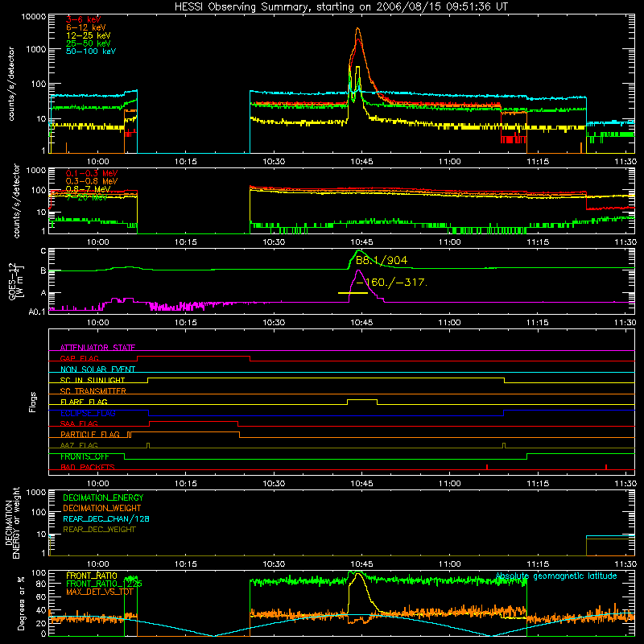Click the 0.3-0.8 MeV legend label
Screen dimensions: 644x644
coord(92,181)
